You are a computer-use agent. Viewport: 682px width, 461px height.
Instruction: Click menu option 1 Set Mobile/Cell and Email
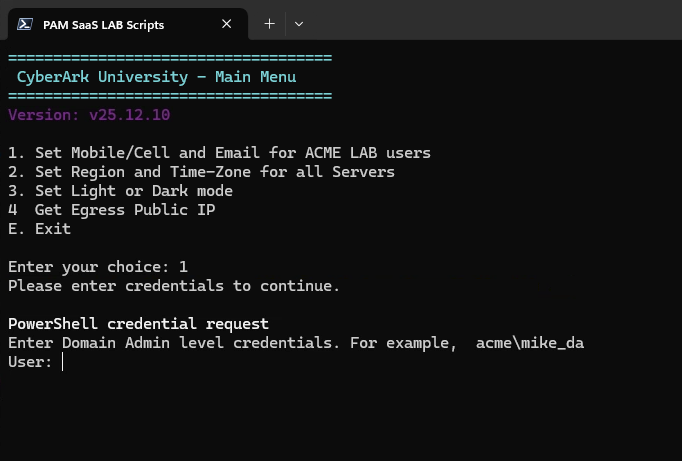point(219,153)
